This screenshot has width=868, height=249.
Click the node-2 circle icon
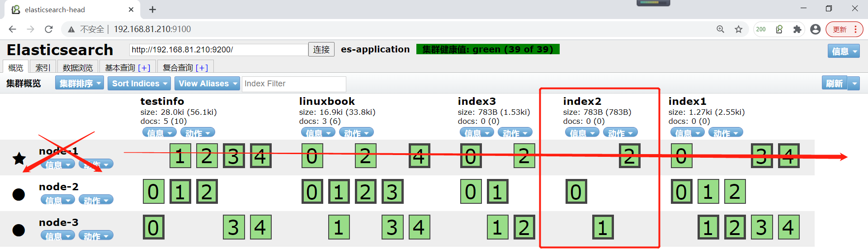click(x=19, y=194)
